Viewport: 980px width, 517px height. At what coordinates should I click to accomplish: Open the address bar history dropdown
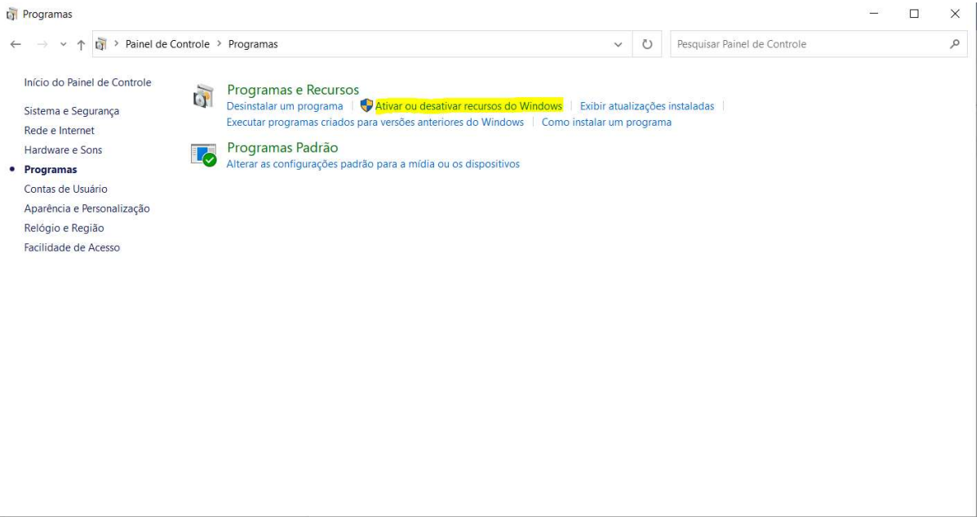[618, 44]
